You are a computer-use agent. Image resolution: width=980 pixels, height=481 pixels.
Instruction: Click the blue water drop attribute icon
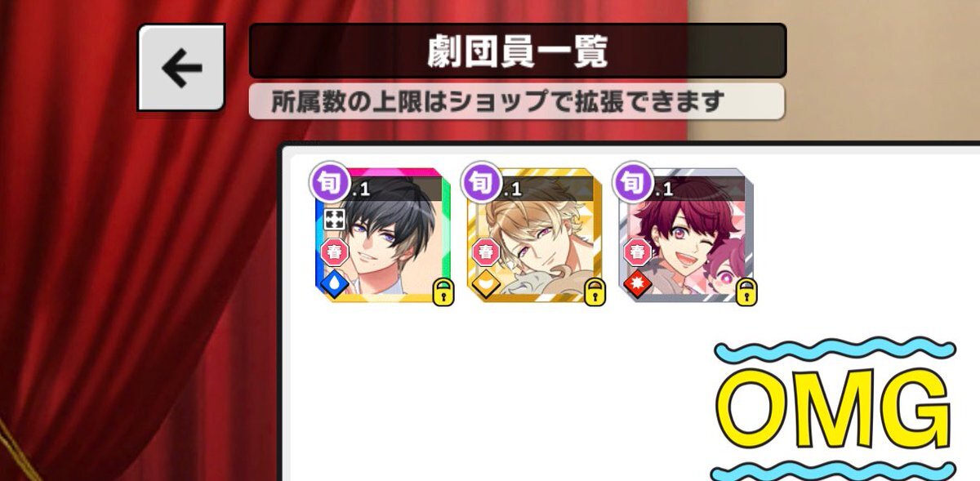click(333, 283)
